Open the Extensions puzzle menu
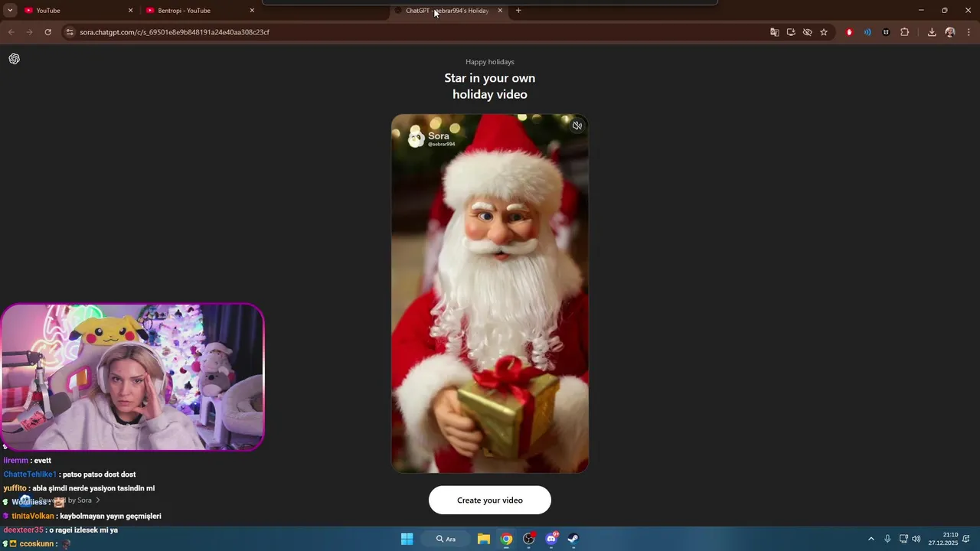The image size is (980, 551). click(x=905, y=32)
